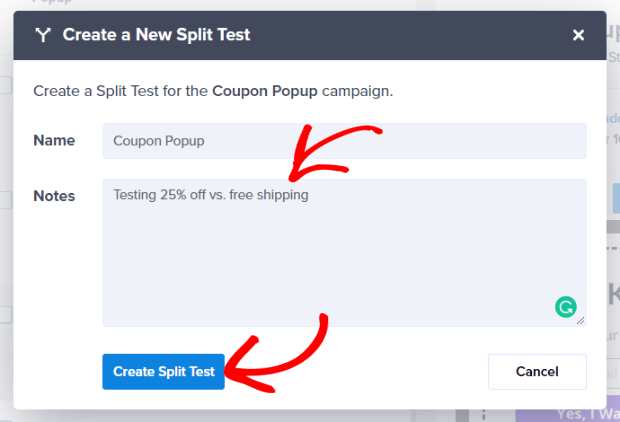Place cursor in the Testing 25% off note text
Image resolution: width=620 pixels, height=422 pixels.
pyautogui.click(x=211, y=195)
